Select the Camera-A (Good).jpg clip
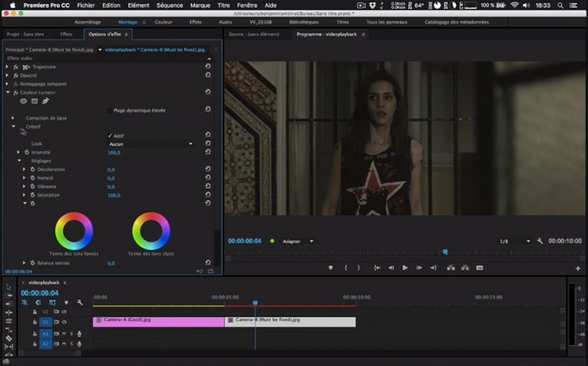The image size is (588, 366). click(x=159, y=322)
